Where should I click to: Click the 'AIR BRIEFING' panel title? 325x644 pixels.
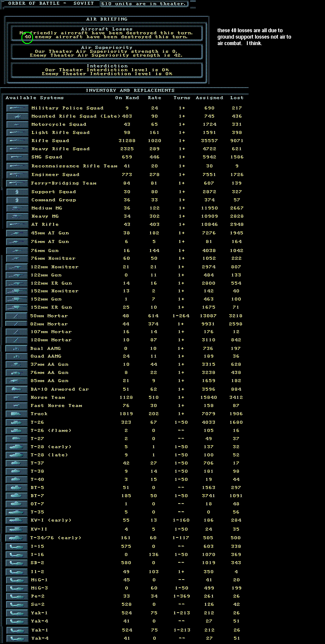click(107, 19)
